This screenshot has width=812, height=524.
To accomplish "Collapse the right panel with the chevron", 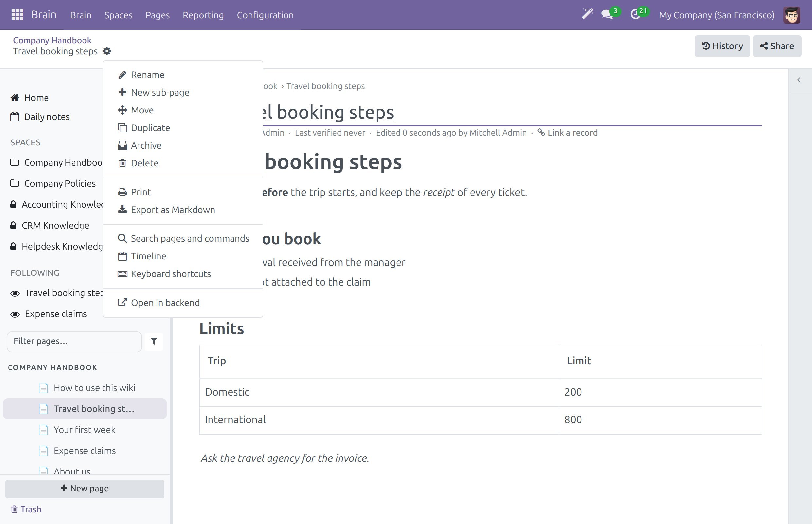I will (x=798, y=80).
